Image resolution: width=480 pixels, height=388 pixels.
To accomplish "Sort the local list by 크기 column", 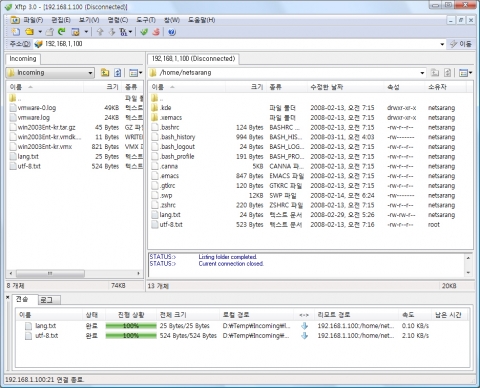I will tap(102, 87).
